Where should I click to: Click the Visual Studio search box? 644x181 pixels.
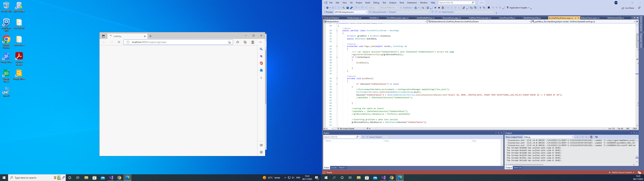(457, 3)
